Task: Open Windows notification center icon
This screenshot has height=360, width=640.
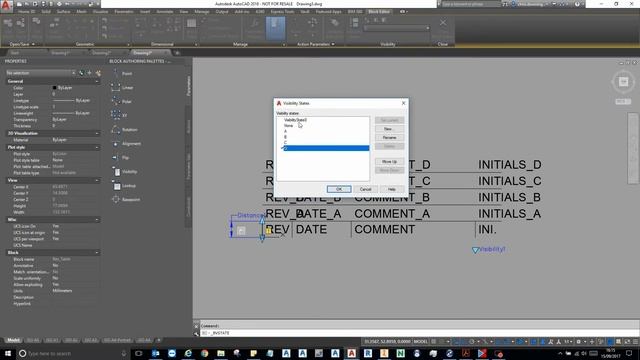Action: pyautogui.click(x=629, y=353)
